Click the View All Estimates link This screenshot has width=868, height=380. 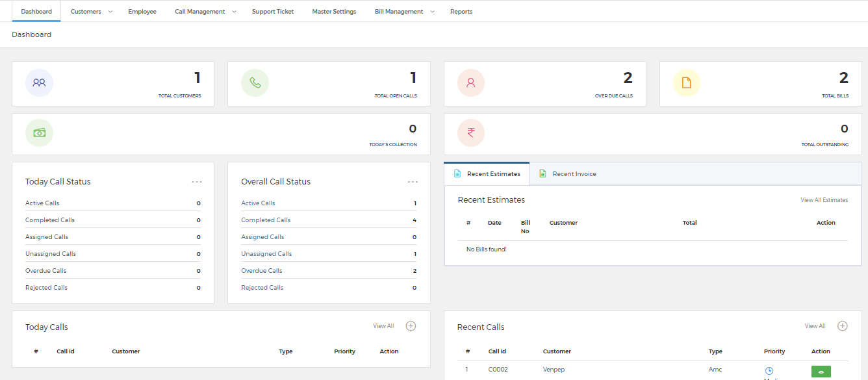tap(824, 200)
